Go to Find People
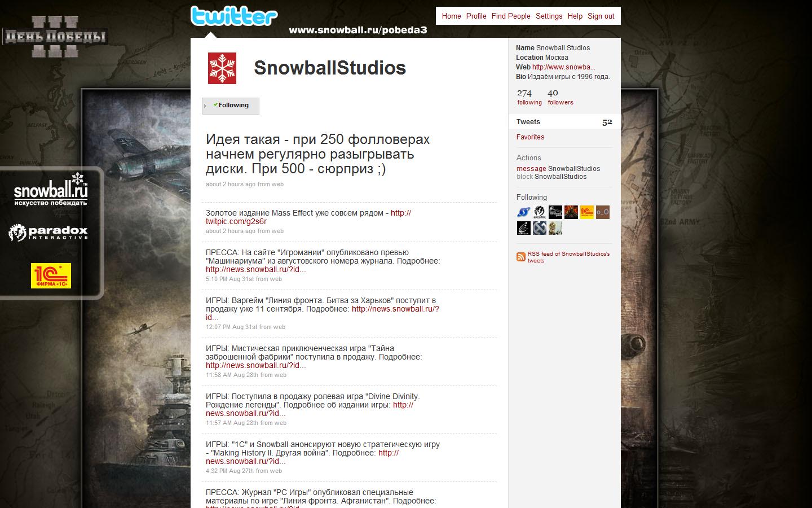 511,16
